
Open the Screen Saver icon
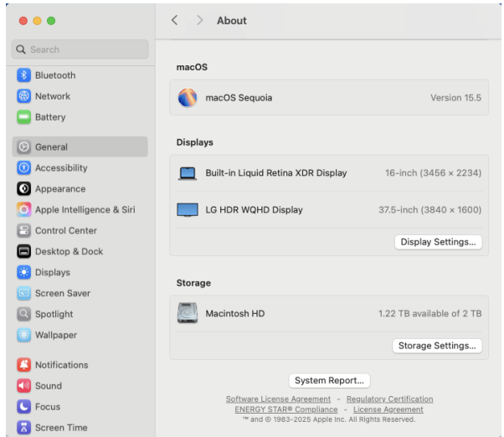pos(23,293)
